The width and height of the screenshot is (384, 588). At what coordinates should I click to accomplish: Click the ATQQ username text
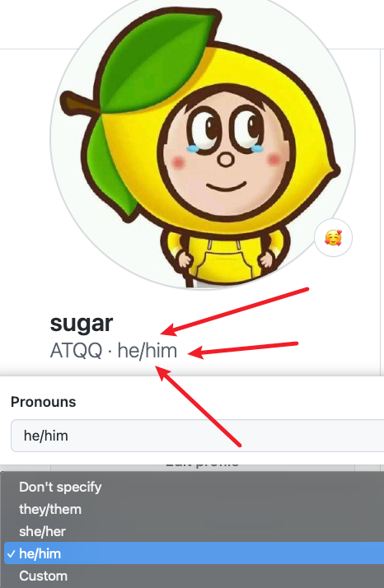[x=76, y=351]
